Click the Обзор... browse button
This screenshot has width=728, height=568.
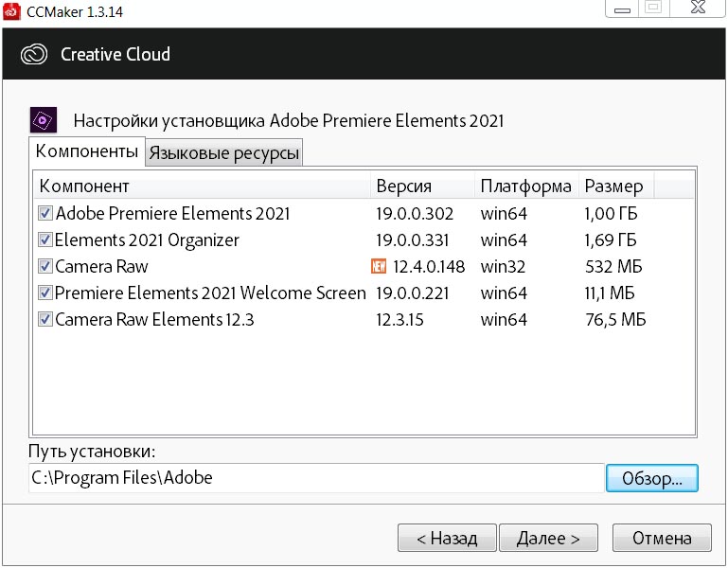pyautogui.click(x=652, y=478)
